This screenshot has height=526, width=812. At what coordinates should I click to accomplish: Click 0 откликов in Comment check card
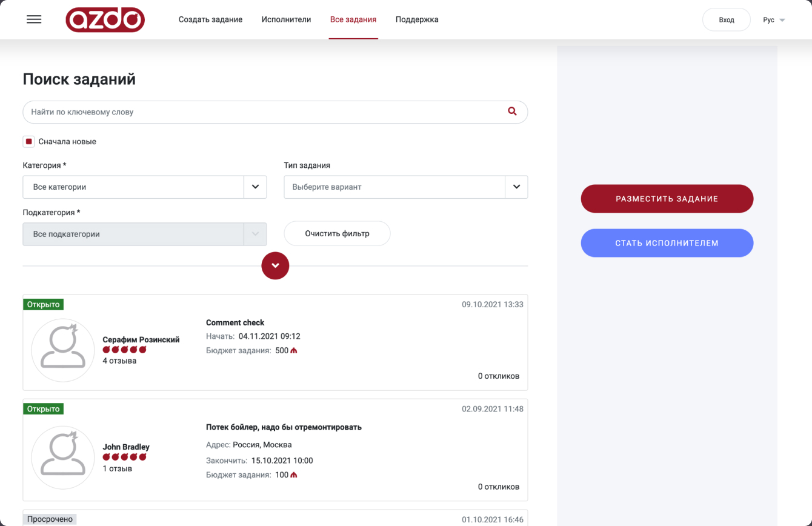click(499, 376)
